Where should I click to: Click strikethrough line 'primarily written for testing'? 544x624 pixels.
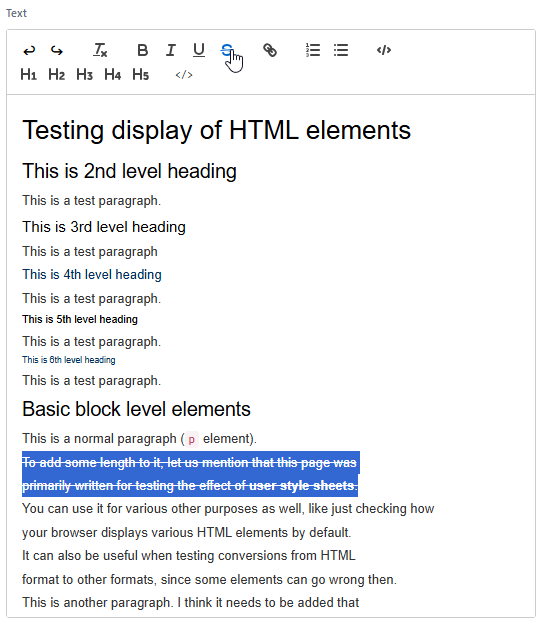pyautogui.click(x=190, y=486)
